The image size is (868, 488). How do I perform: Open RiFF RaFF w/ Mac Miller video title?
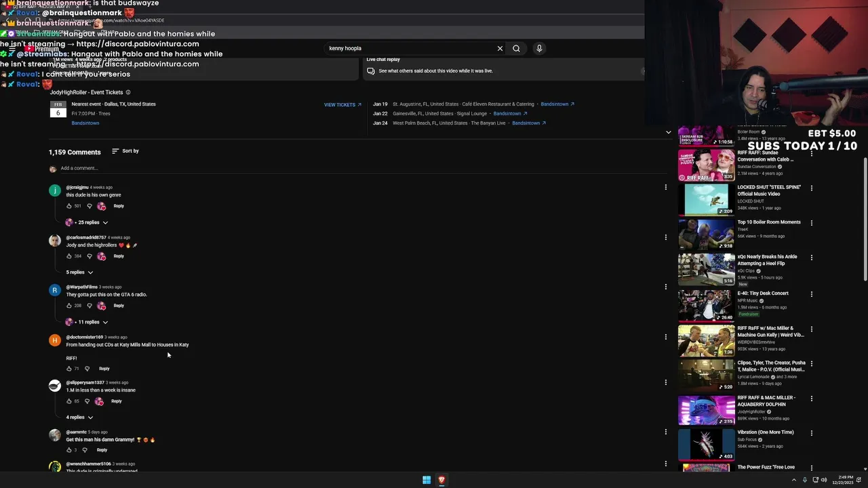pyautogui.click(x=771, y=331)
